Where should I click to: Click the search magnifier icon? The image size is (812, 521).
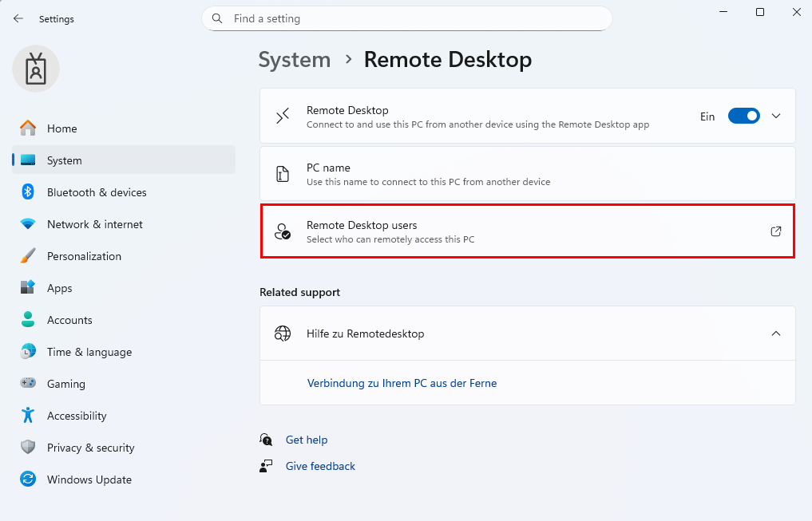point(217,18)
